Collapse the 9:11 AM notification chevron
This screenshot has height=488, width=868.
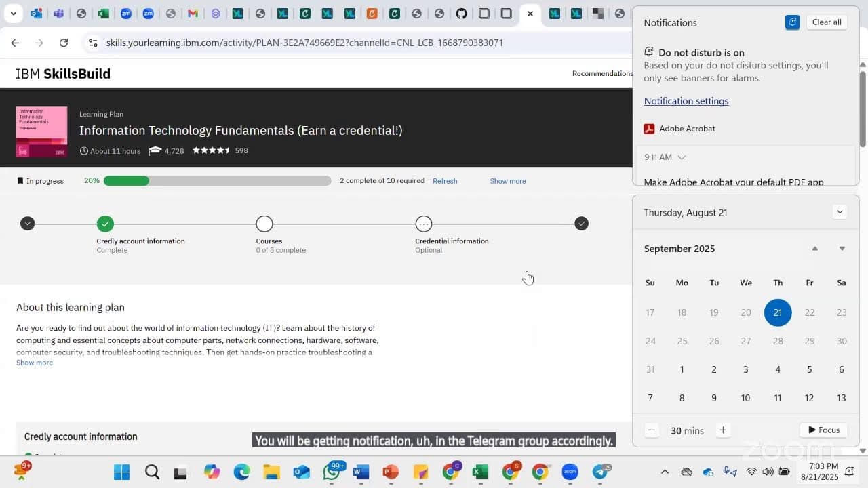coord(682,157)
